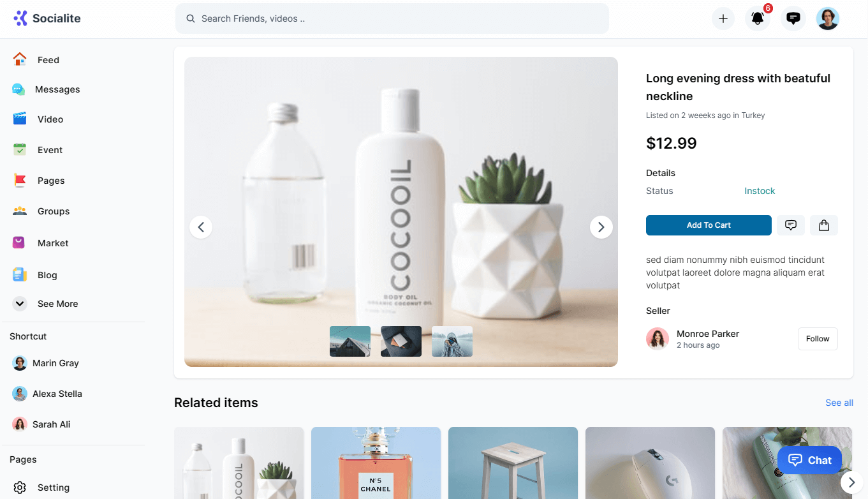Image resolution: width=868 pixels, height=499 pixels.
Task: Open user profile avatar in header
Action: pos(828,19)
